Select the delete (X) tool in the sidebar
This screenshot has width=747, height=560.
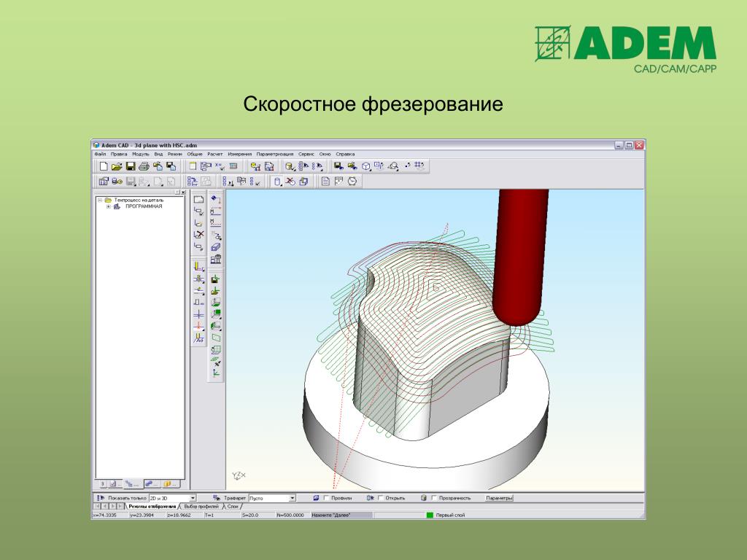[x=201, y=234]
